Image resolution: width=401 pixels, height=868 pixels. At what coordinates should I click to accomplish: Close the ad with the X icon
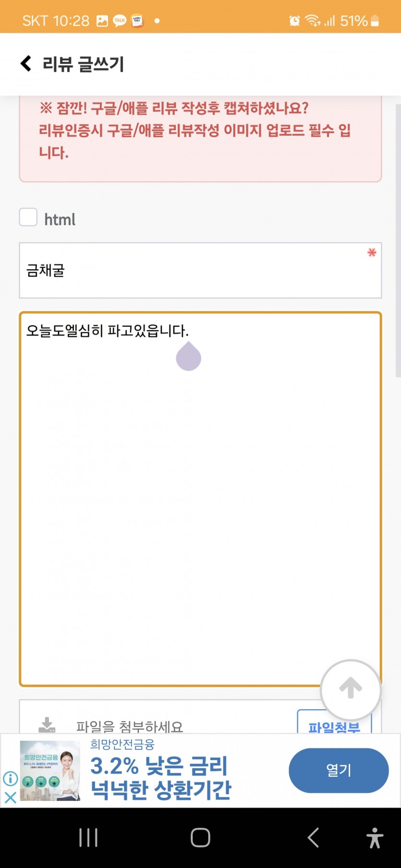coord(10,797)
